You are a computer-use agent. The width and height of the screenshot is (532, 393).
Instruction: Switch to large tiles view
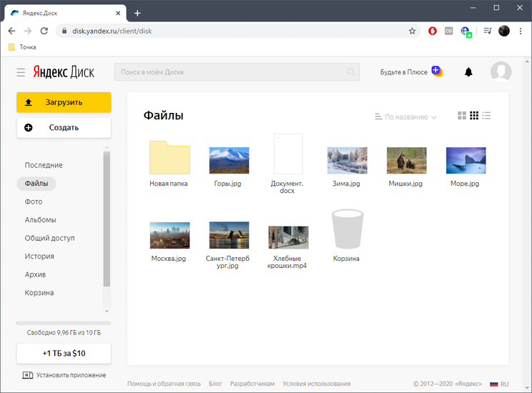coord(462,116)
